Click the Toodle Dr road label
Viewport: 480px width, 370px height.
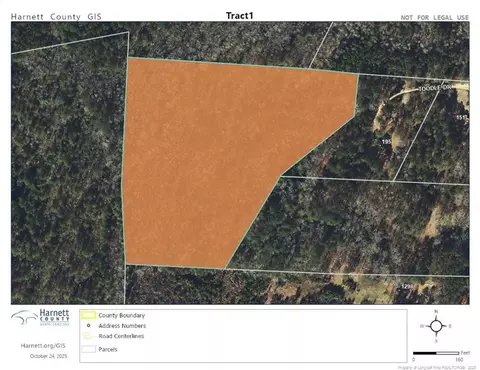[435, 88]
